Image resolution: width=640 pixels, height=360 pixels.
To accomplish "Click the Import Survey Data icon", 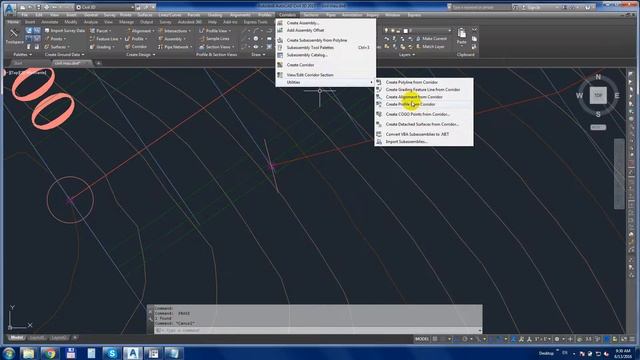I will 47,31.
